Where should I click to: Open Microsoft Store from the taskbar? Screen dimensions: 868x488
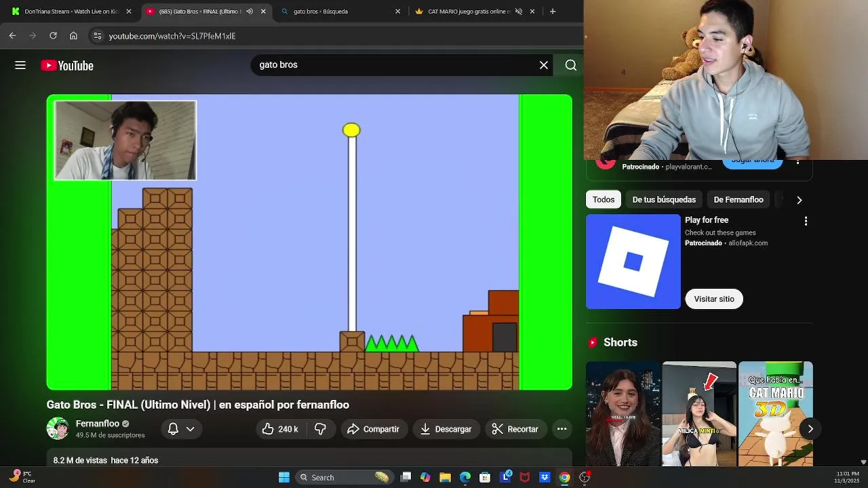pyautogui.click(x=485, y=477)
